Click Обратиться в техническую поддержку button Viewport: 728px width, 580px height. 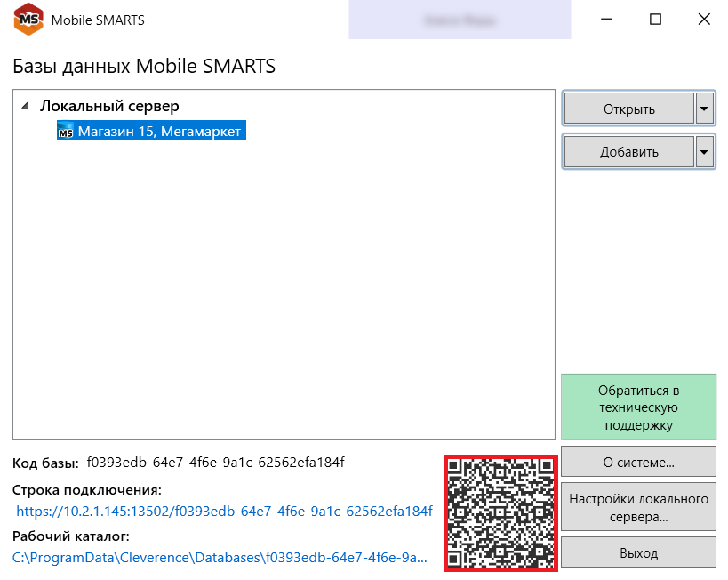[638, 407]
